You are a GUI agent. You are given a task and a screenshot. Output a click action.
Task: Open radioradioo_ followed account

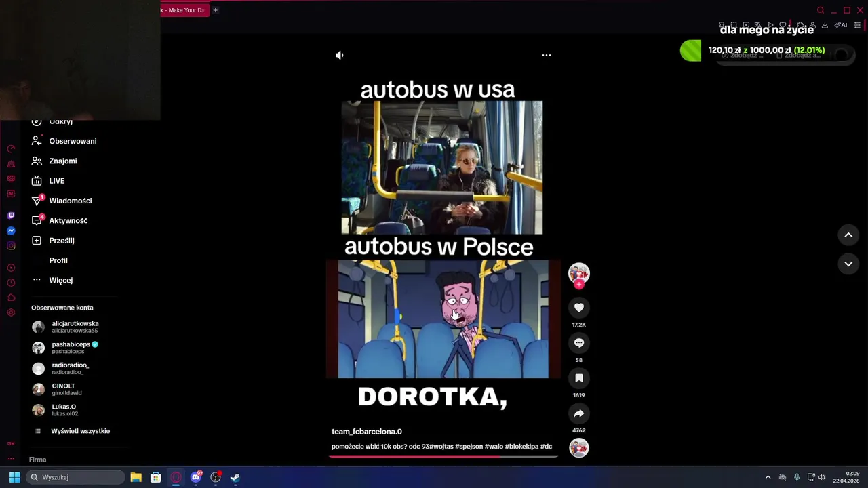[60, 369]
